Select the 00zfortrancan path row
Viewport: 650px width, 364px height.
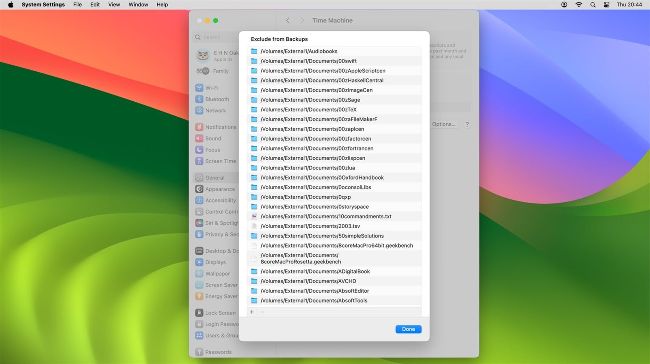pos(335,148)
